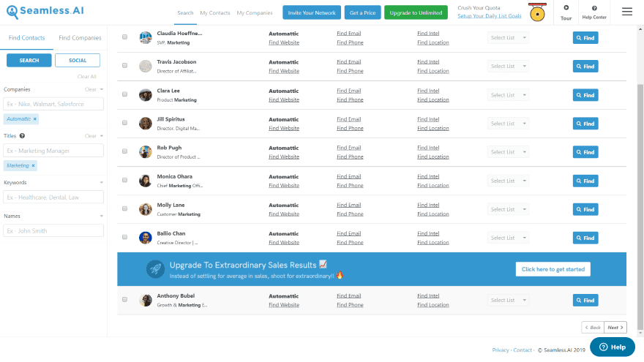Screen dimensions: 644x362
Task: Open the hamburger menu icon
Action: point(626,12)
